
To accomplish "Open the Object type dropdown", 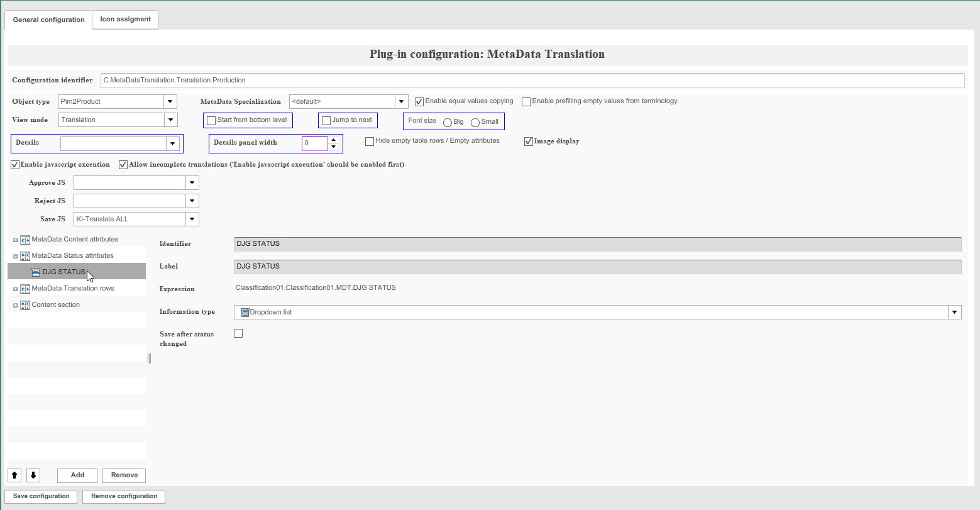I will click(x=170, y=101).
